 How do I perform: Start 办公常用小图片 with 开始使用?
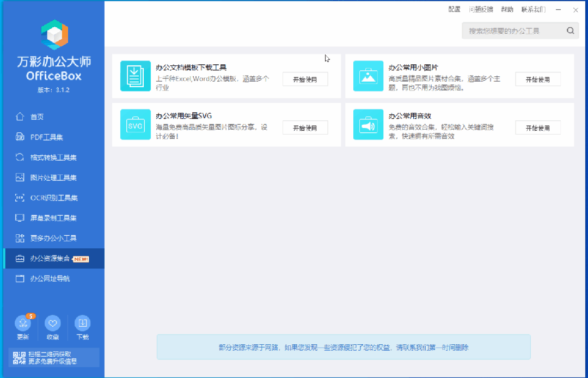coord(538,80)
